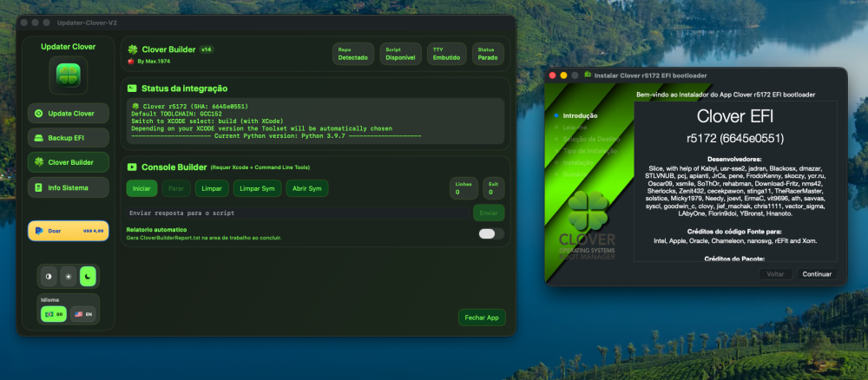Click 'Current Python version: Python 3.9.7' log line
The width and height of the screenshot is (868, 380).
(279, 135)
